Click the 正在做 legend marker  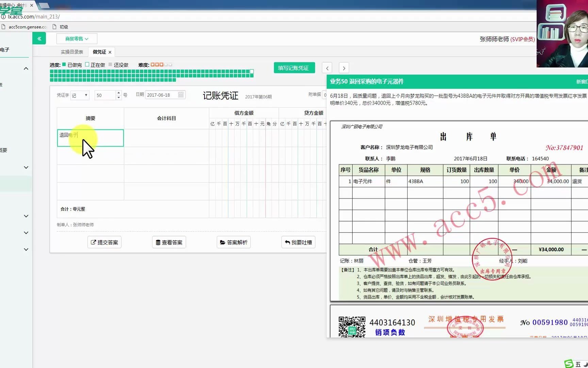(87, 64)
